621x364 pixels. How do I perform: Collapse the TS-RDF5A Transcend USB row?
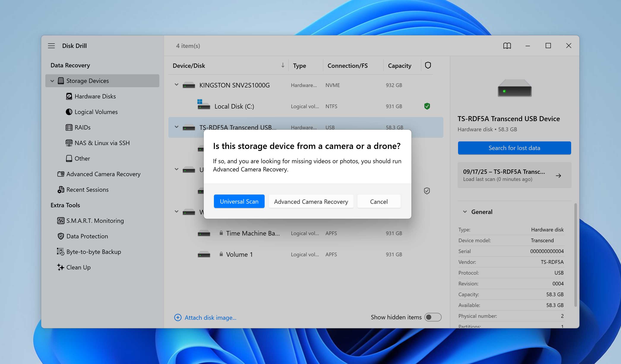[176, 127]
